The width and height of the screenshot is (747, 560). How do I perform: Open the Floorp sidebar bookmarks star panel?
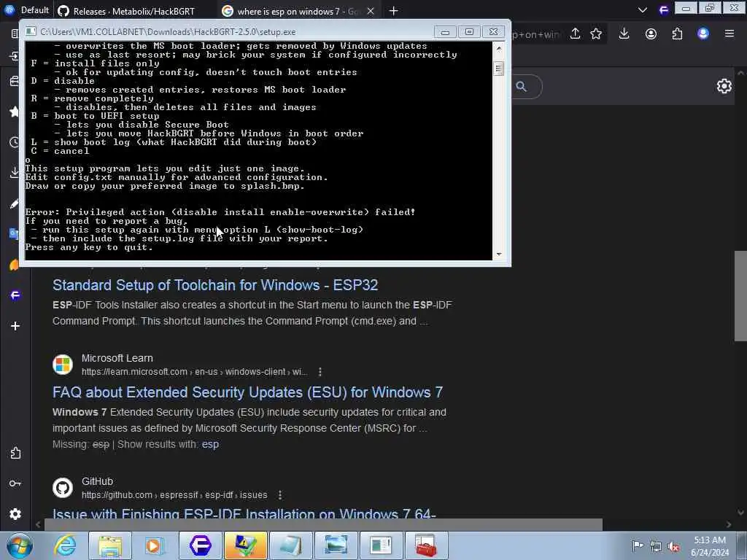(x=15, y=112)
